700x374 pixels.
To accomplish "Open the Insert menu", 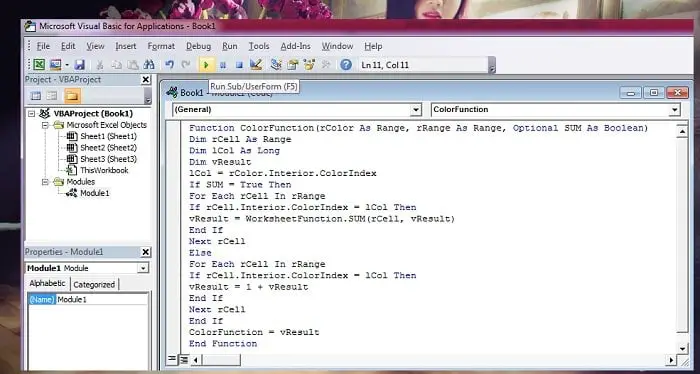I will pyautogui.click(x=126, y=46).
